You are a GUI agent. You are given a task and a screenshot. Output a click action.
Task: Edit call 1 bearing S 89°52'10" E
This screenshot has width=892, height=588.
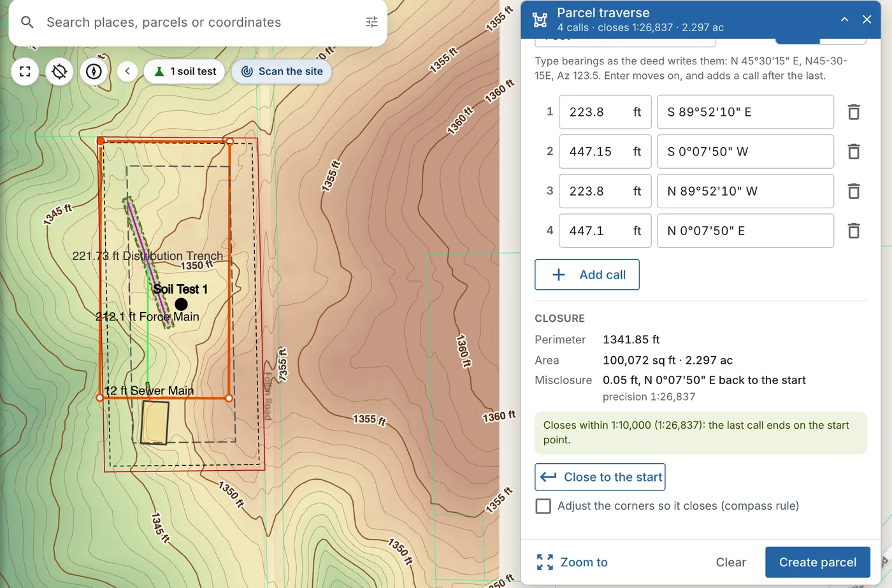point(745,112)
